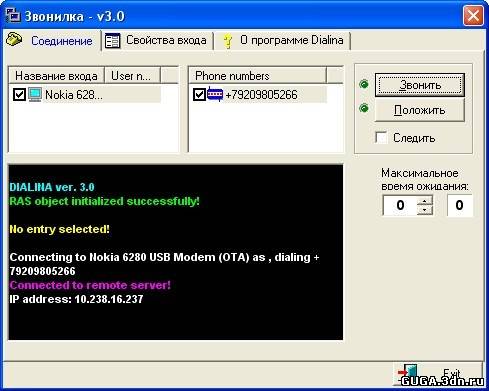This screenshot has width=489, height=391.
Task: Click the properties list icon on Свойства входа tab
Action: tap(112, 41)
